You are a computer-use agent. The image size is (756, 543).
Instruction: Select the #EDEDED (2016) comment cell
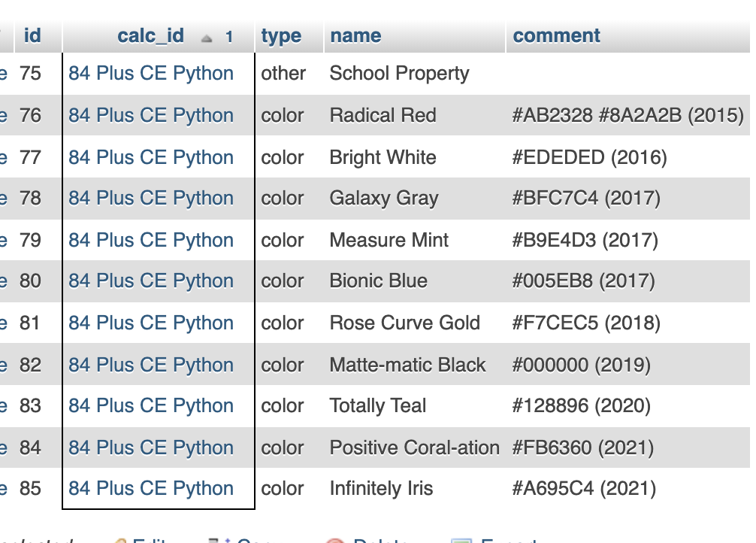pyautogui.click(x=589, y=158)
